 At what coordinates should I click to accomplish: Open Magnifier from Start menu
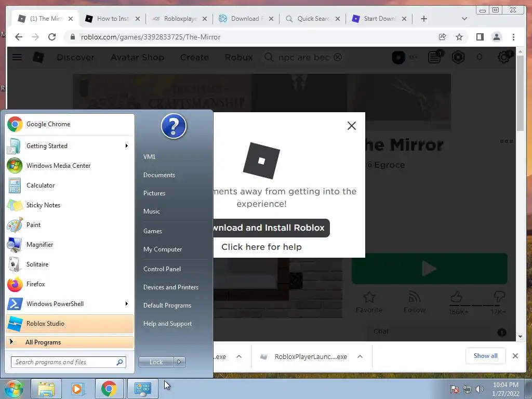coord(70,245)
